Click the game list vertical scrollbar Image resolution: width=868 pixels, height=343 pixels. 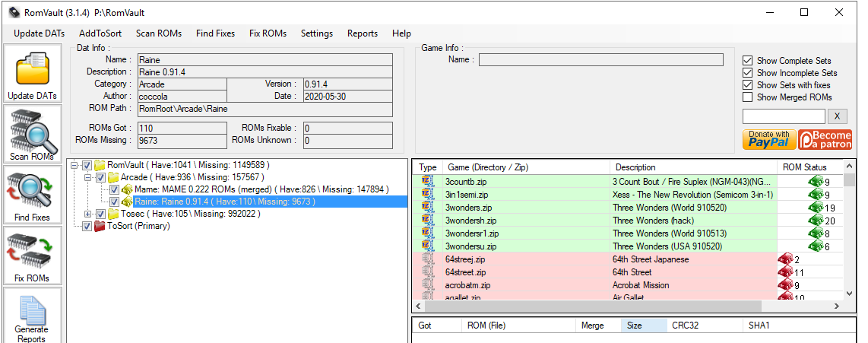point(850,236)
